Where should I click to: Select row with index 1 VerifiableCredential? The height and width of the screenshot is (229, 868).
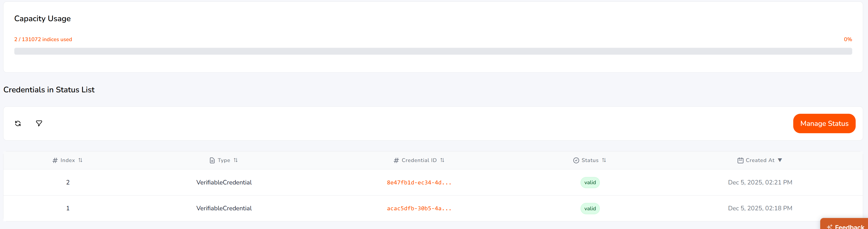[433, 208]
